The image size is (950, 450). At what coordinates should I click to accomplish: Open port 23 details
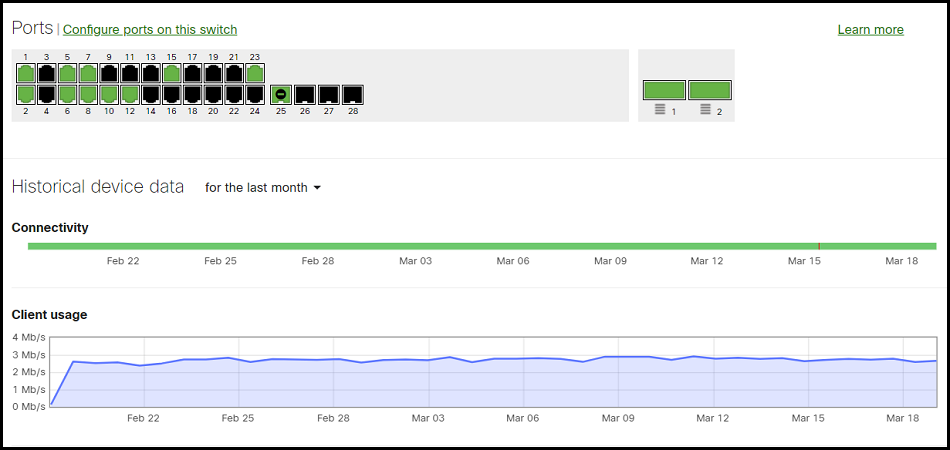pyautogui.click(x=255, y=73)
